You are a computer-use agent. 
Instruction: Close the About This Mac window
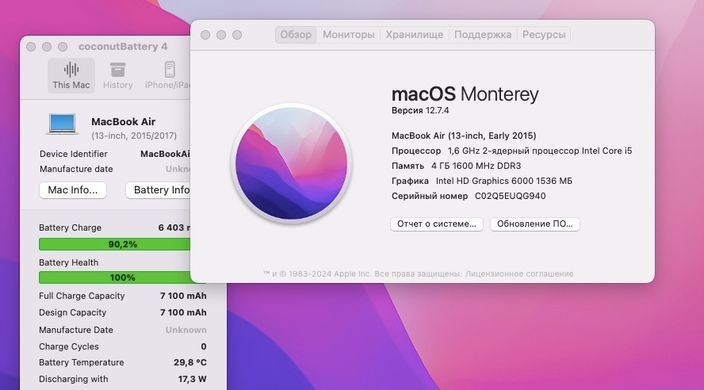[x=205, y=35]
